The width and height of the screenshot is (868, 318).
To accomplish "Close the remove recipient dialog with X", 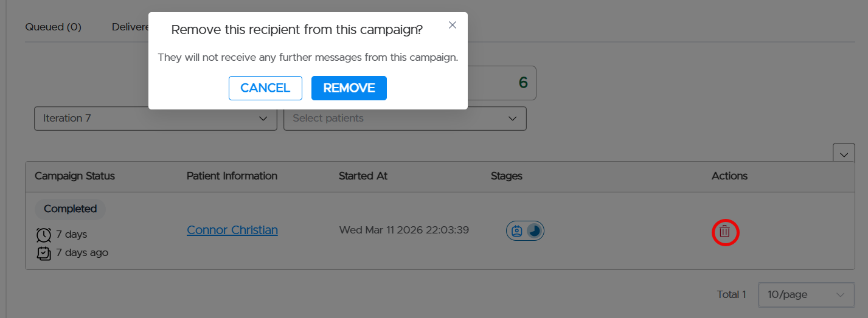I will tap(452, 25).
